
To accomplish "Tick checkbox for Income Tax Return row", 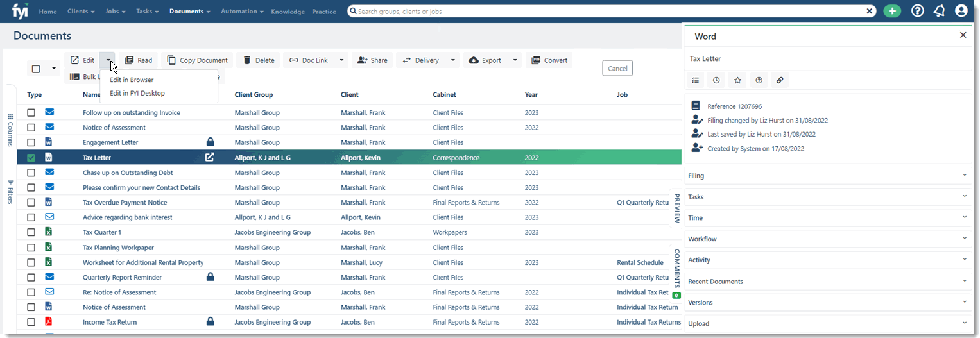I will (x=31, y=322).
